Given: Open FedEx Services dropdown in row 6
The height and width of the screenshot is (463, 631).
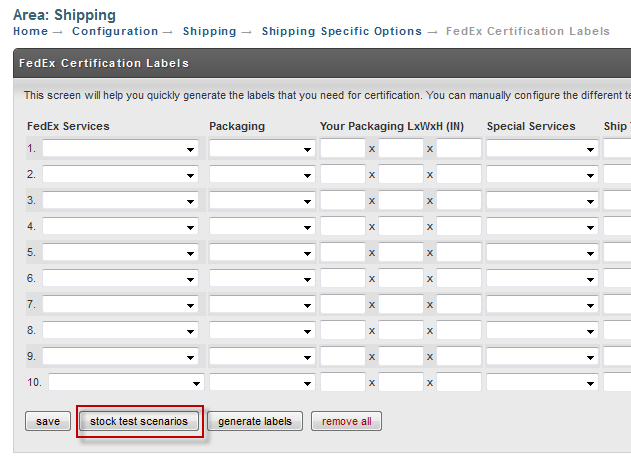Looking at the screenshot, I should point(120,279).
